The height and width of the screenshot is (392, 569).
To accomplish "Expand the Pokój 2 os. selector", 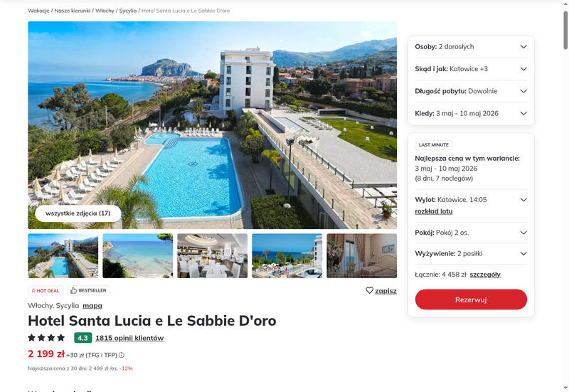I will click(471, 233).
